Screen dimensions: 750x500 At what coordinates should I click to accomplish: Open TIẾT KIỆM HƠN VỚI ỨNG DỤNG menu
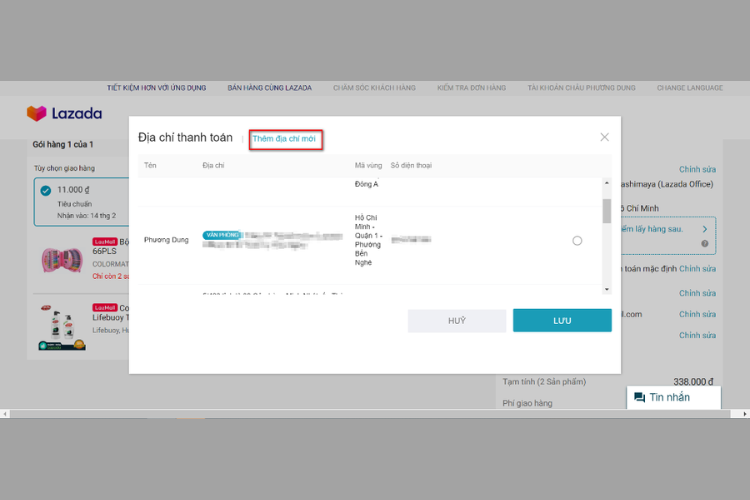(x=156, y=88)
